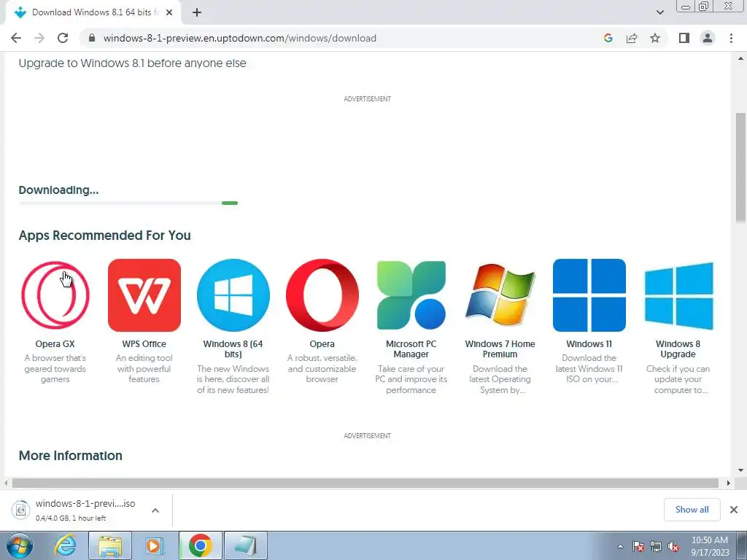
Task: Click the 0.4/4.0 GB download status text
Action: click(71, 518)
